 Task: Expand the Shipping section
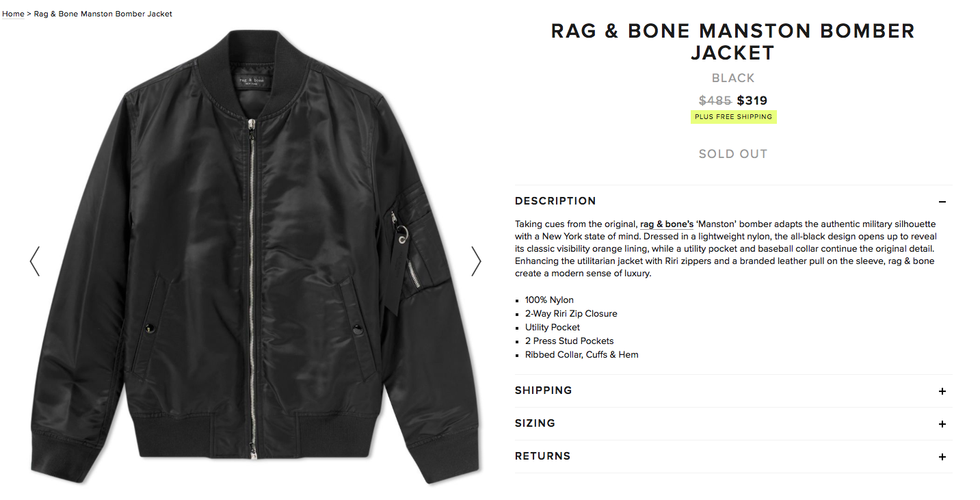pos(543,390)
